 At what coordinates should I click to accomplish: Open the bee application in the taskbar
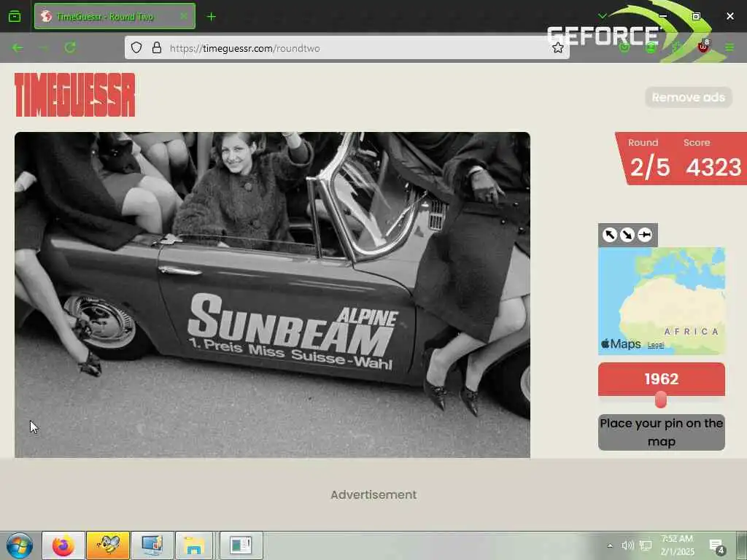pos(108,545)
